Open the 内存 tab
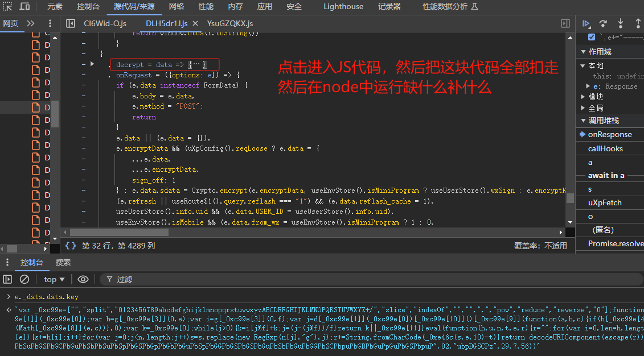The image size is (644, 356). (235, 7)
